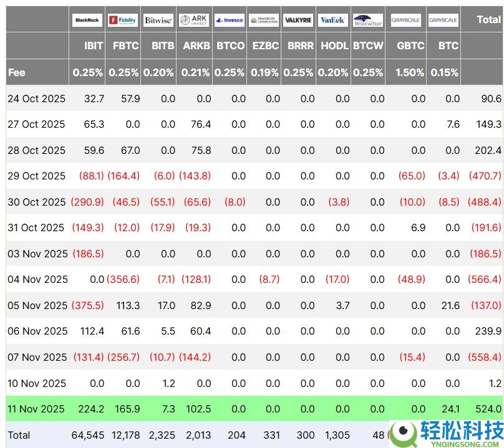The image size is (504, 448).
Task: Select the BRRR column header
Action: [x=301, y=45]
